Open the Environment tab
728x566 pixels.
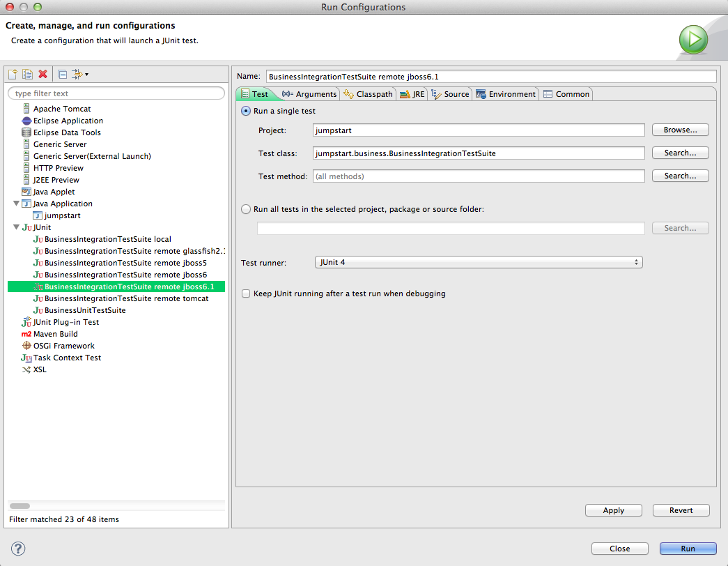pyautogui.click(x=506, y=94)
